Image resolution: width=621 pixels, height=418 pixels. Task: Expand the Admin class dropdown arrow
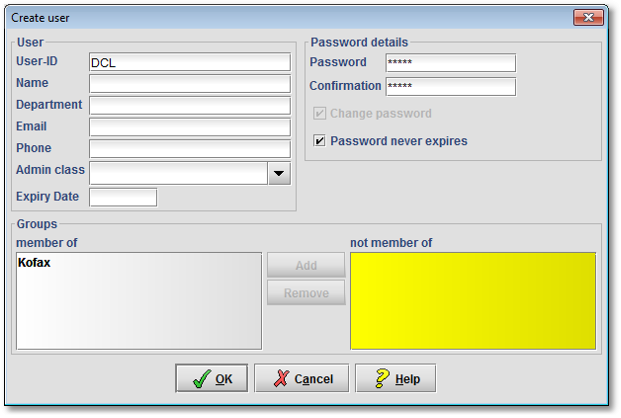(279, 174)
